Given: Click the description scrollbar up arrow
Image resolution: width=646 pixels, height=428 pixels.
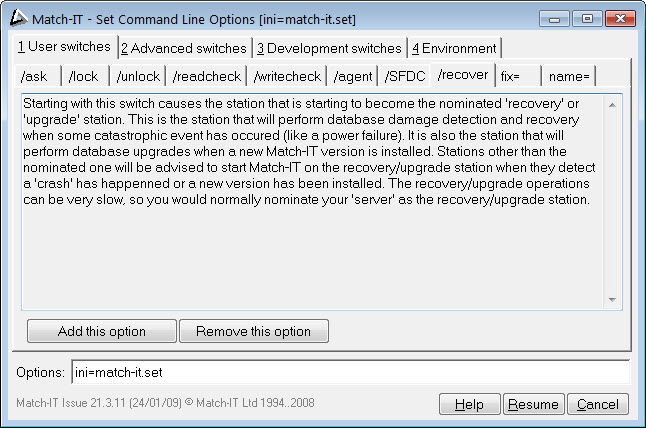Looking at the screenshot, I should [x=612, y=105].
